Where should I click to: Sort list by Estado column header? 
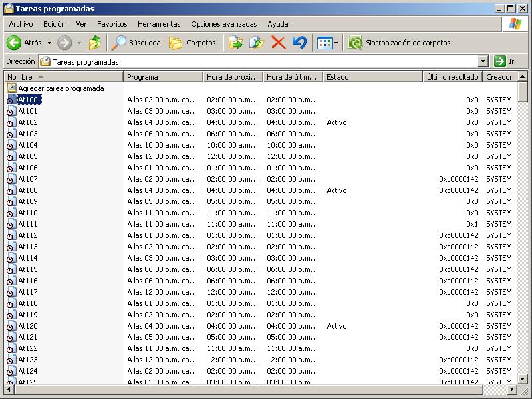point(372,77)
